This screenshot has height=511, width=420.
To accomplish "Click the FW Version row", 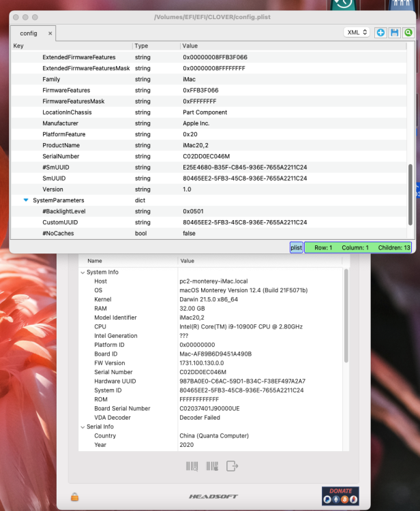I will [211, 363].
